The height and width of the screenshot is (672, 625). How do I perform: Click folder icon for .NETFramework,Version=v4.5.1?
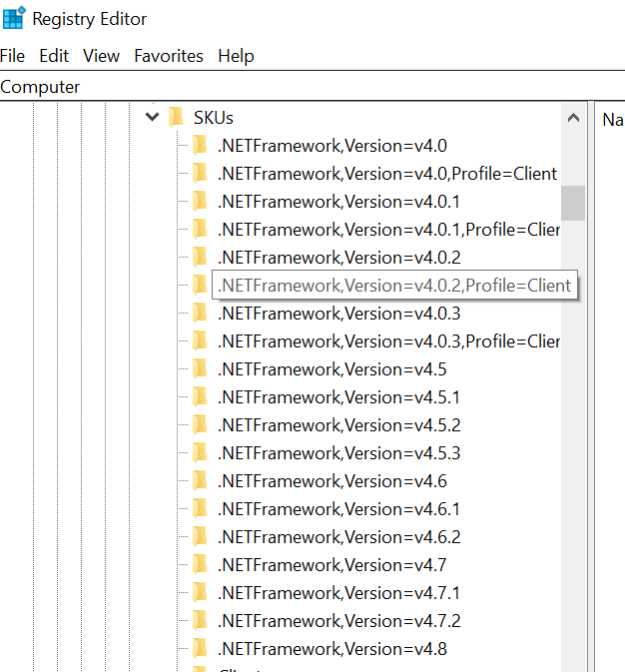click(x=201, y=396)
